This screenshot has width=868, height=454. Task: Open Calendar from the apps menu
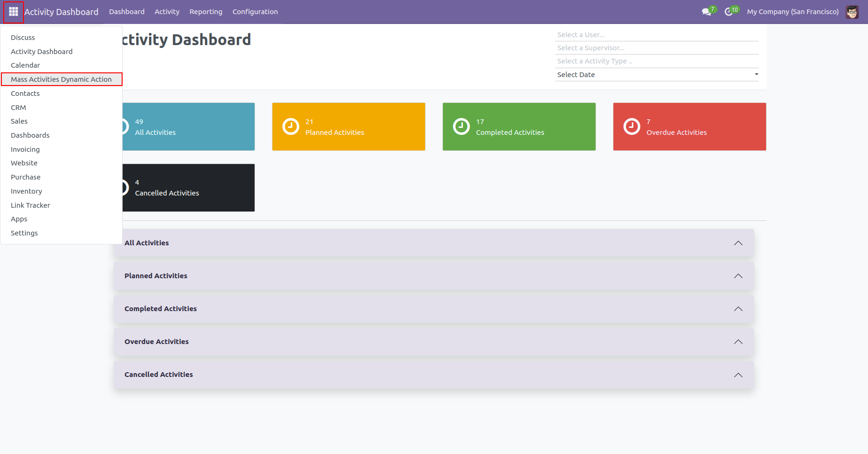[61, 65]
